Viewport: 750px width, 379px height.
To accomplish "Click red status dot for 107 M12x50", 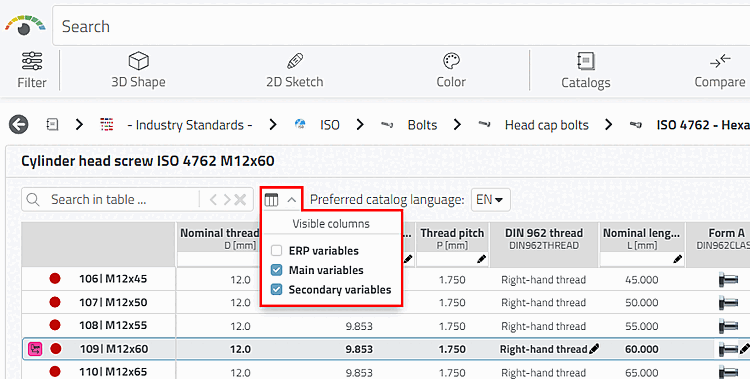I will (55, 302).
